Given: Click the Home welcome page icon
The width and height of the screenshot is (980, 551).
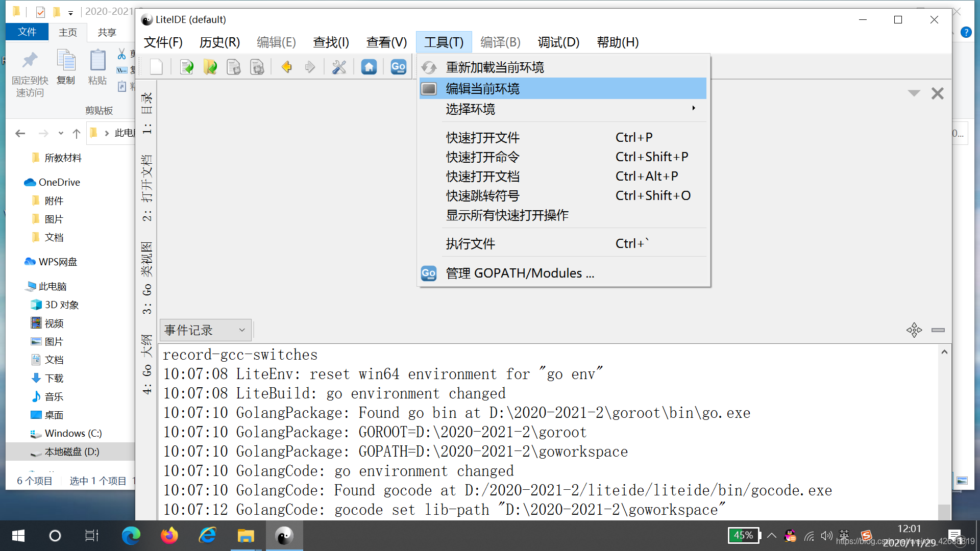Looking at the screenshot, I should (x=369, y=67).
